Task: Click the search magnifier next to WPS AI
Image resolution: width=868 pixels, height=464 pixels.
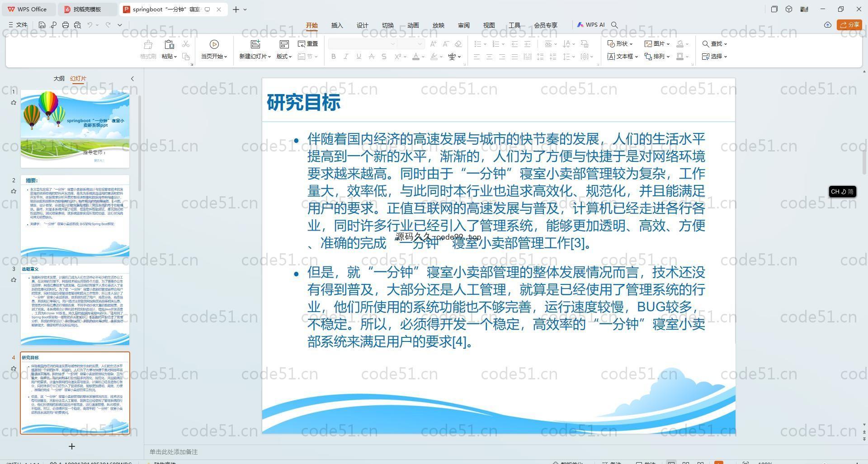Action: coord(614,25)
